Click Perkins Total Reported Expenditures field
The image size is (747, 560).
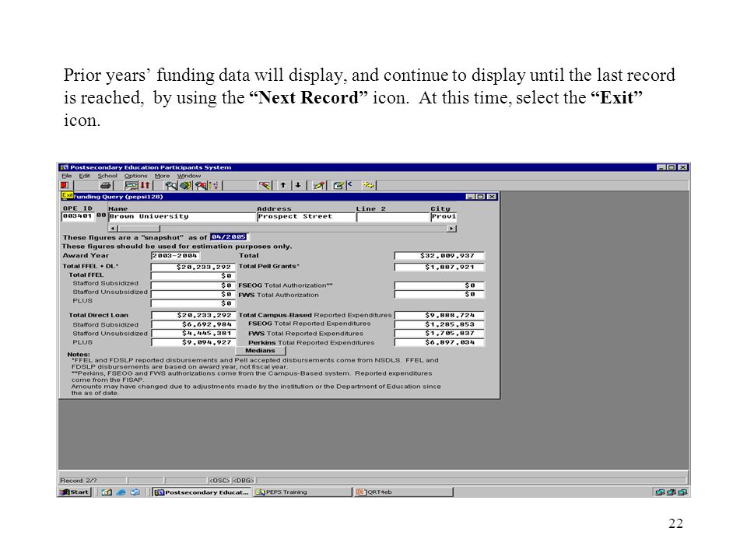(x=439, y=342)
